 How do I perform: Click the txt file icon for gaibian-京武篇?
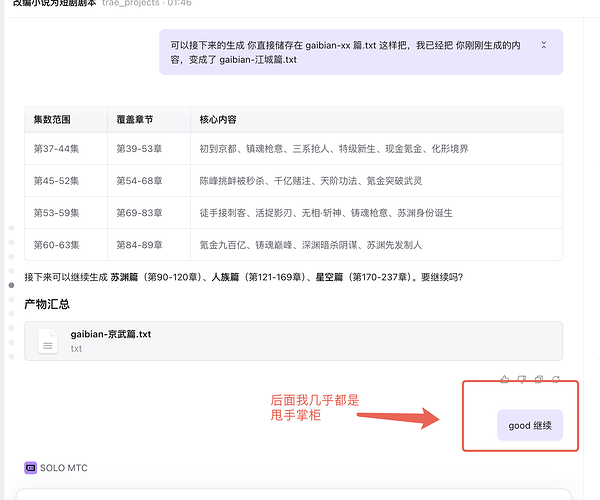[x=47, y=341]
